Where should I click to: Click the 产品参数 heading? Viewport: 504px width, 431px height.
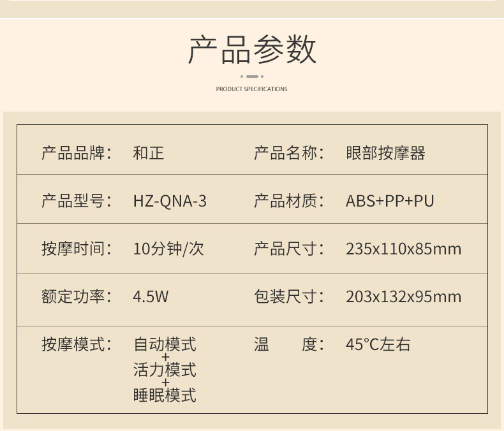252,50
